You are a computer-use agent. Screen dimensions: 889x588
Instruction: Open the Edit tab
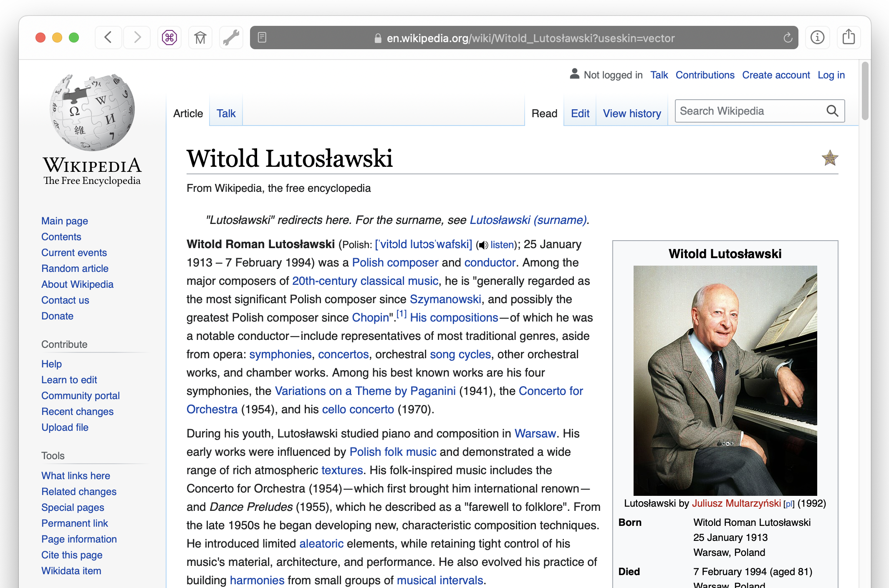[x=580, y=113]
